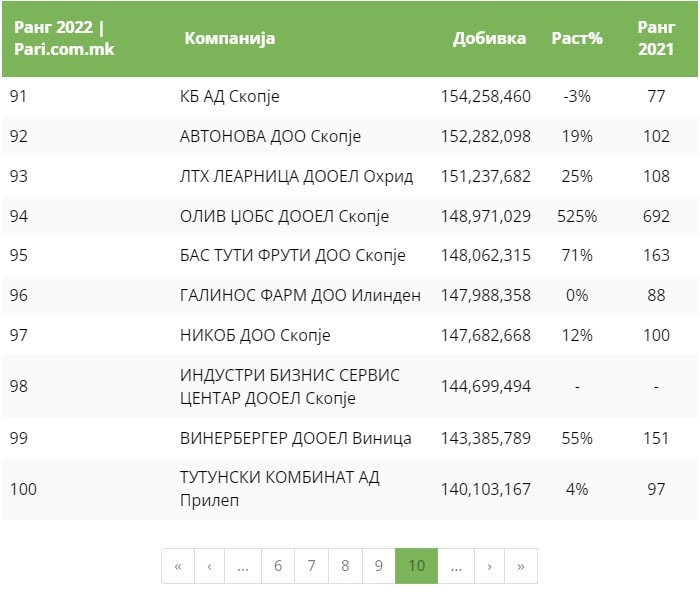Click the right ellipsis in pagination

coord(456,566)
